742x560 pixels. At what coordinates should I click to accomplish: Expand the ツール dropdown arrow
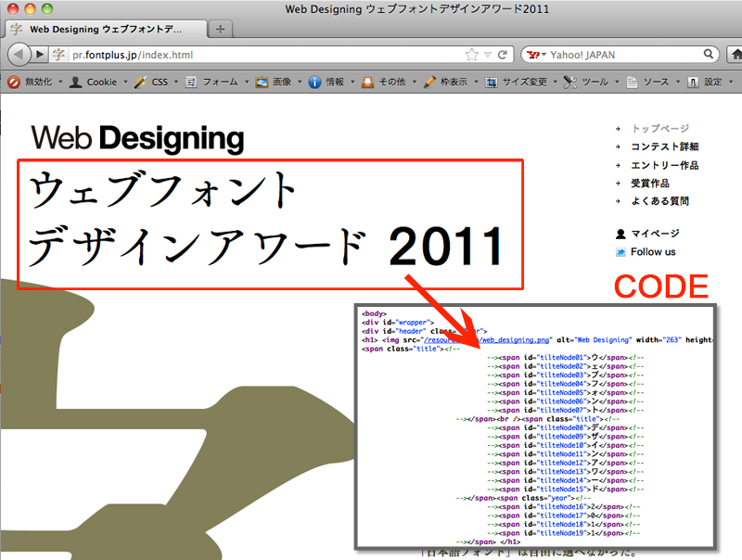(x=617, y=83)
